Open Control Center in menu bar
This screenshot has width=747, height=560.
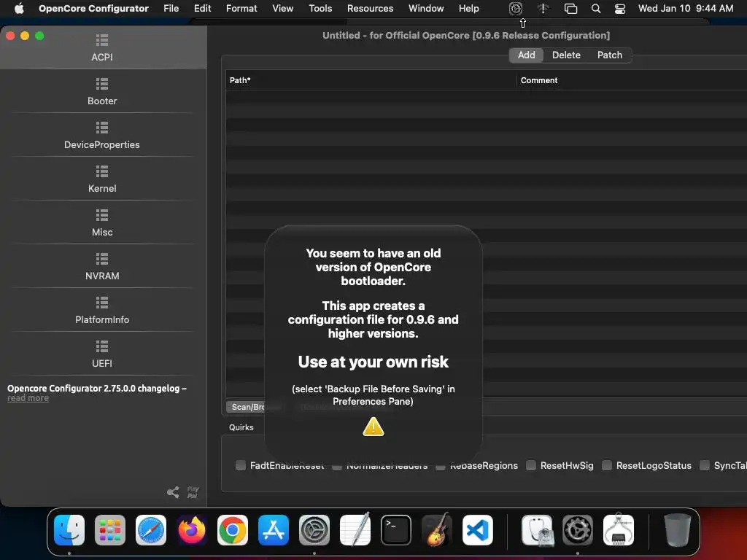point(620,9)
